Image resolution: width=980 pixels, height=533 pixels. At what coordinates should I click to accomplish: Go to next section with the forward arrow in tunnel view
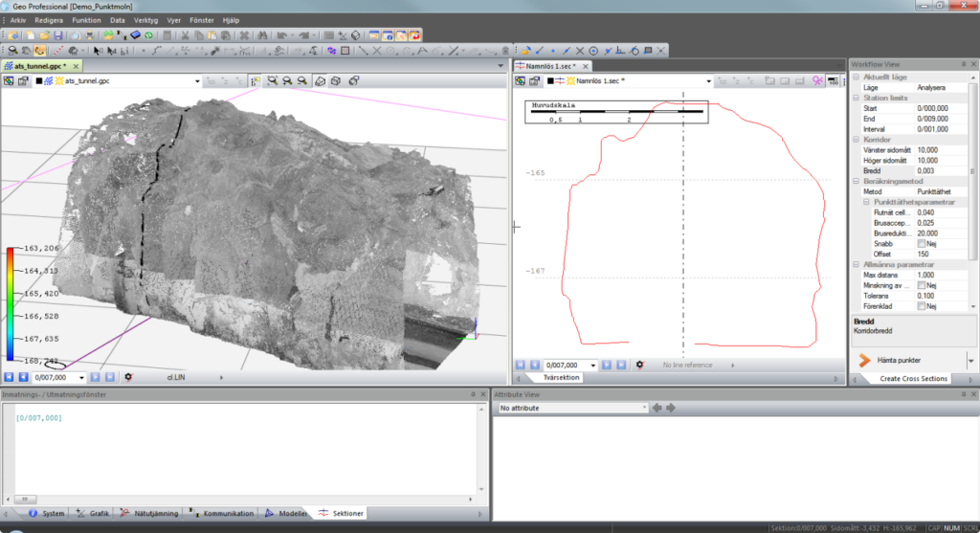[x=96, y=377]
